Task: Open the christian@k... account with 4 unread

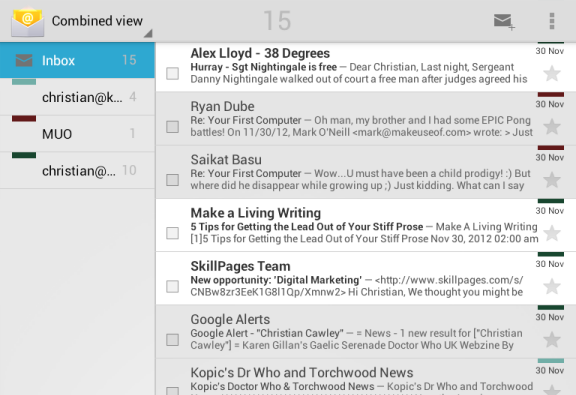Action: point(77,97)
